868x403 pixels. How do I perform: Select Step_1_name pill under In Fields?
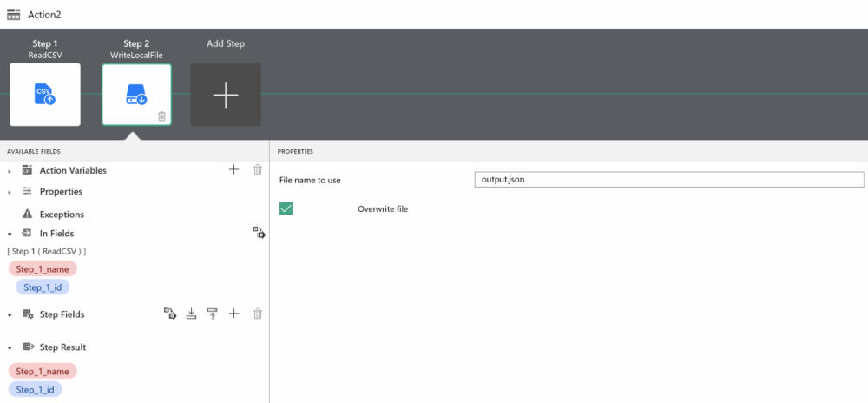pos(43,269)
